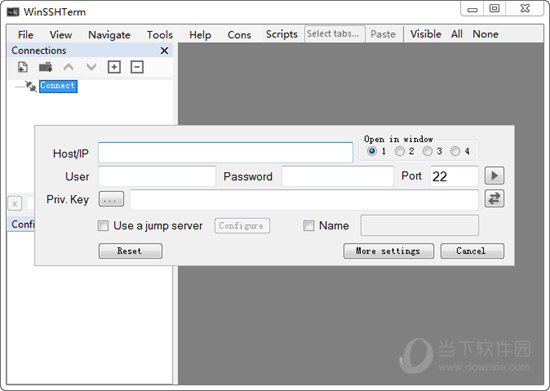Click the WinSSHTerm title bar icon

point(13,12)
